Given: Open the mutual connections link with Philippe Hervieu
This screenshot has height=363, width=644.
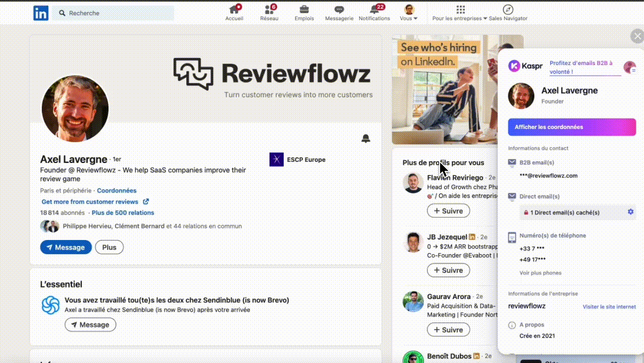Looking at the screenshot, I should 152,226.
